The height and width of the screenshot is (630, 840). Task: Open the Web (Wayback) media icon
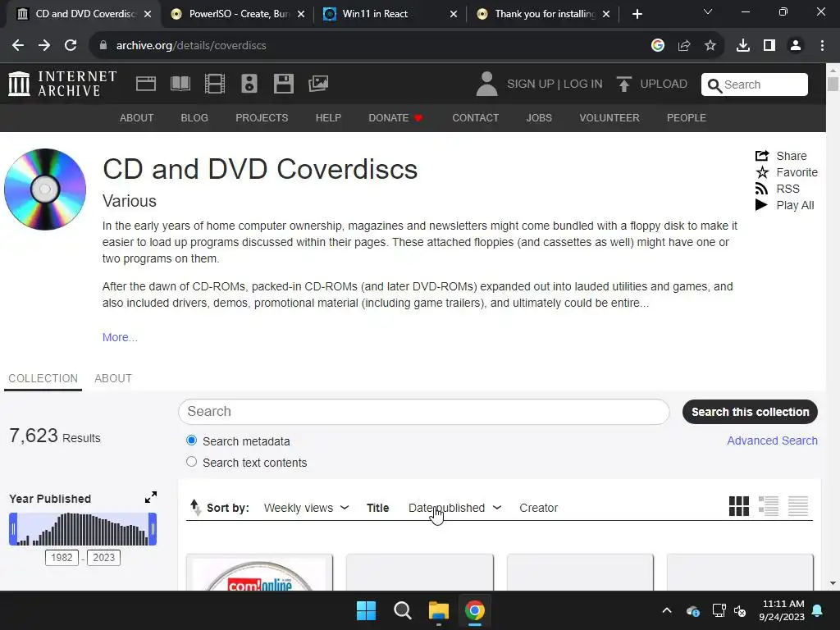click(x=146, y=84)
